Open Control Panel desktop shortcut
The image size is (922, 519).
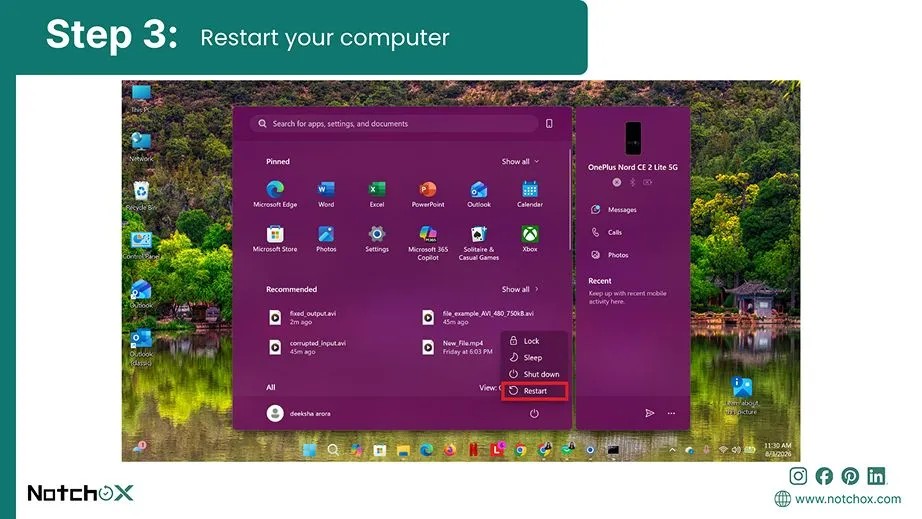141,245
